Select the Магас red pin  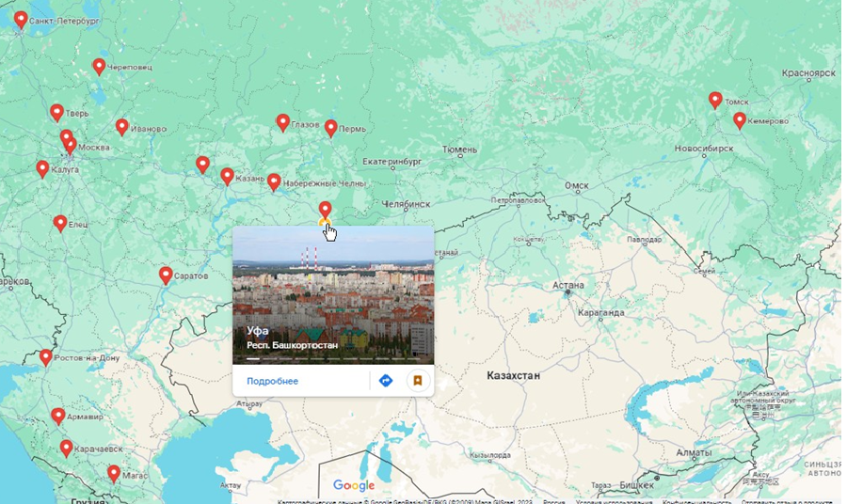[114, 473]
